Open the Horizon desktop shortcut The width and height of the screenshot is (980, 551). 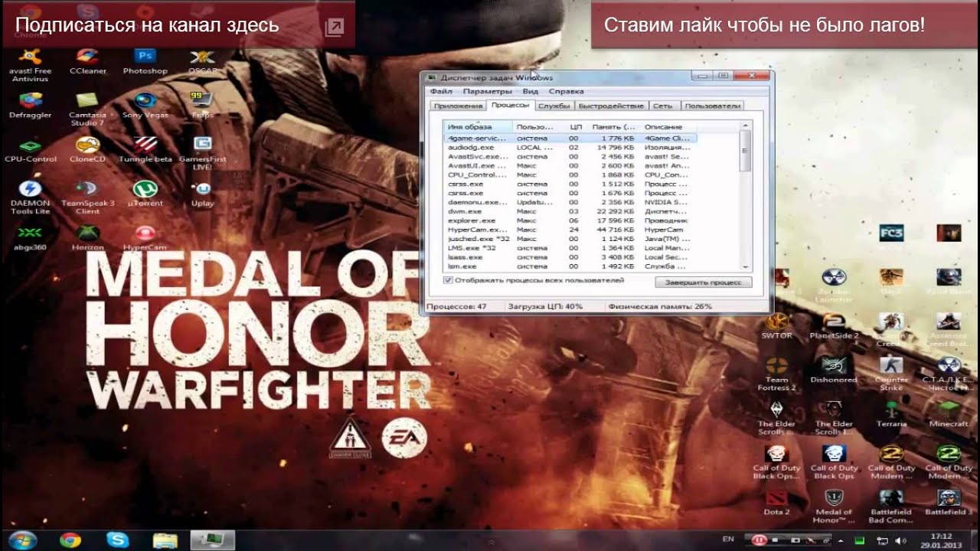click(87, 239)
